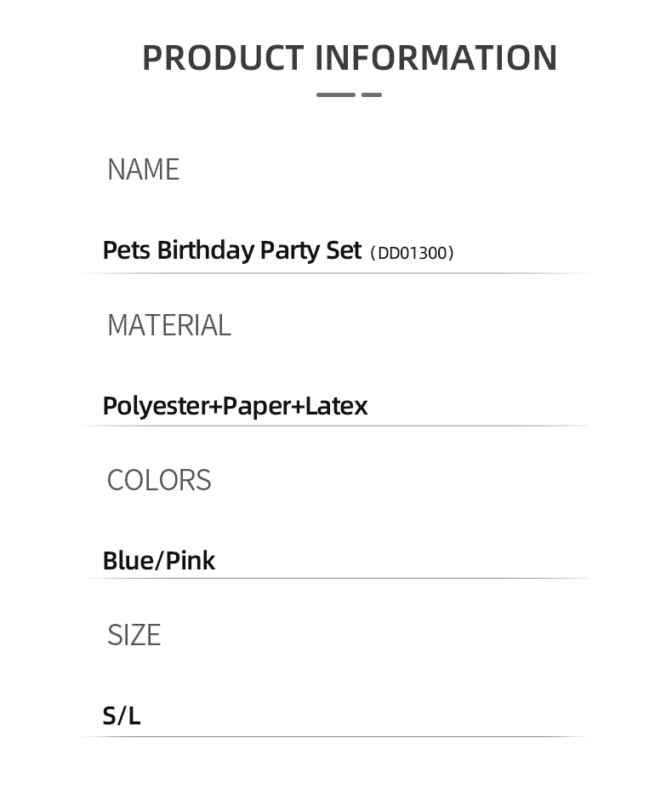Click the SIZE section label
This screenshot has width=672, height=812.
coord(134,635)
